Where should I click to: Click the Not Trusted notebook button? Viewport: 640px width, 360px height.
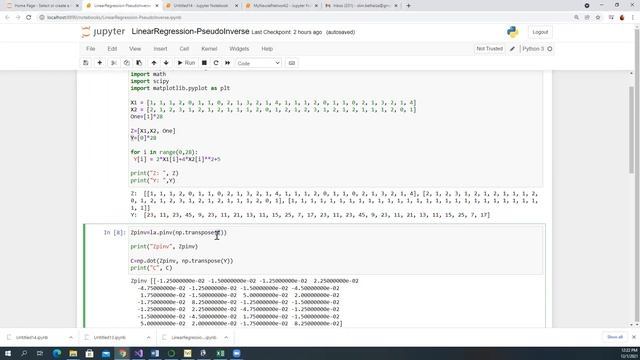[x=489, y=49]
